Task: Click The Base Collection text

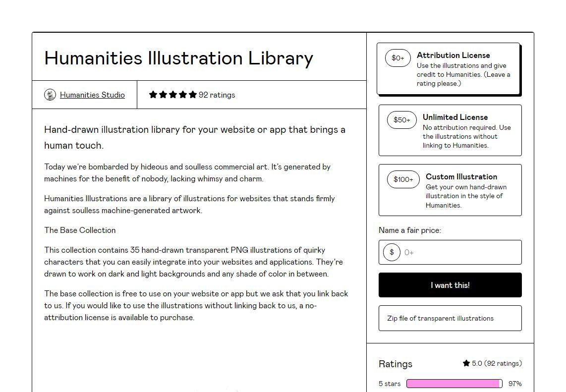Action: click(x=80, y=230)
